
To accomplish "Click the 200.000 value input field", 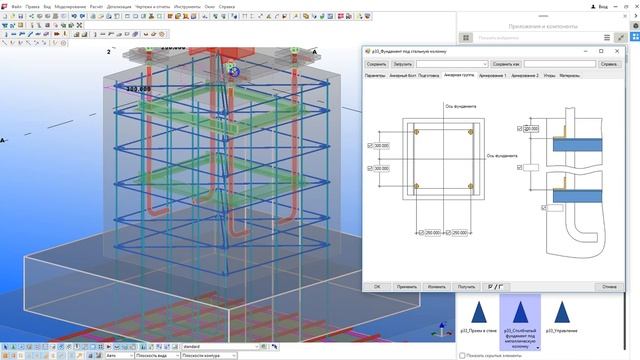I will click(x=531, y=129).
